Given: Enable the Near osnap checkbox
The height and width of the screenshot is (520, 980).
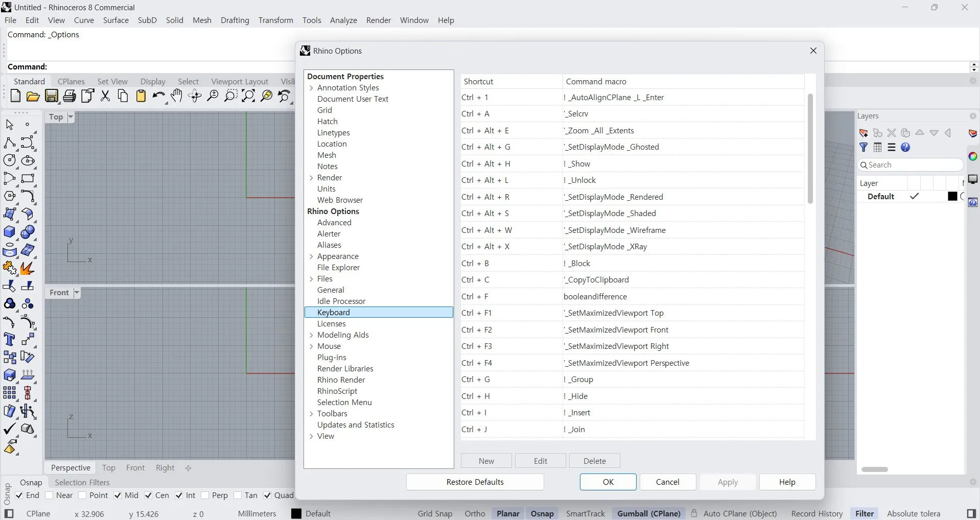Looking at the screenshot, I should 50,495.
